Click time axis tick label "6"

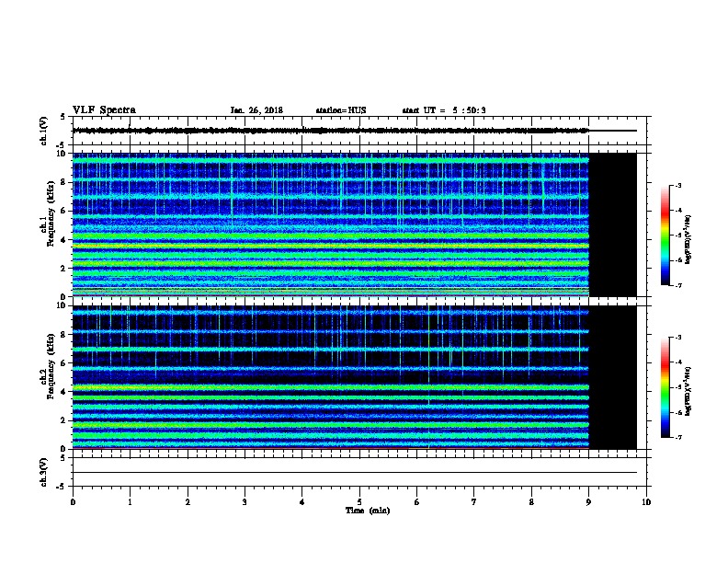[416, 502]
